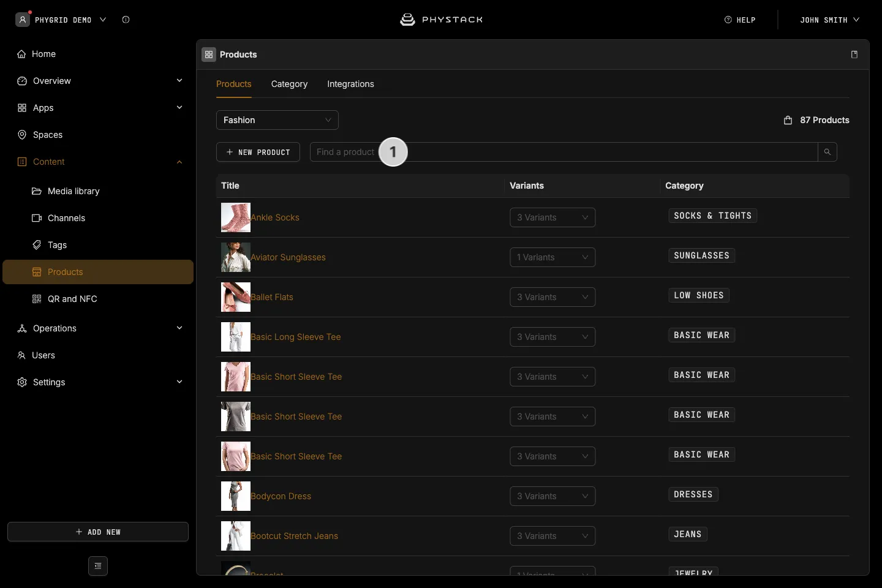Screen dimensions: 882x588
Task: Click the Media library folder icon
Action: 37,191
